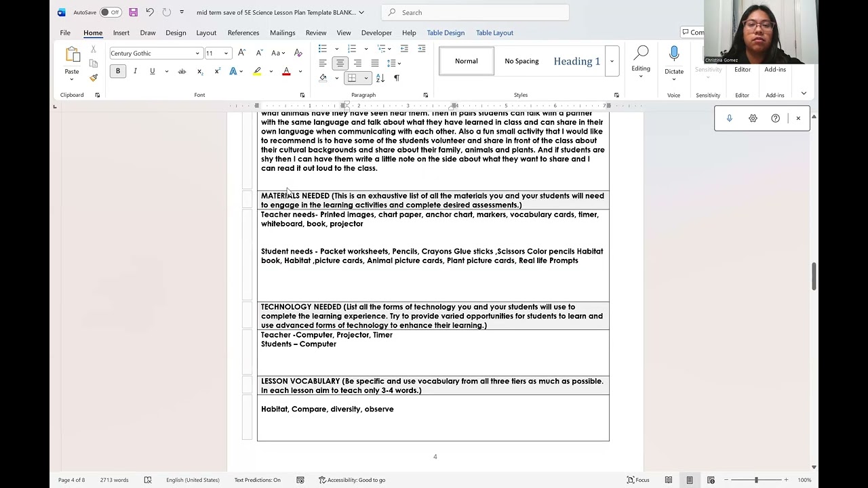Cut the selection with the scissors icon
Viewport: 868px width, 488px height.
(x=94, y=49)
